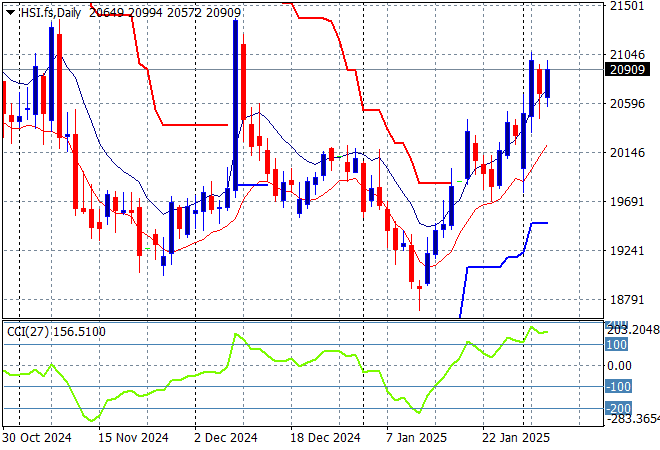Image resolution: width=660 pixels, height=450 pixels.
Task: Click the CCI 100 level label
Action: click(617, 345)
